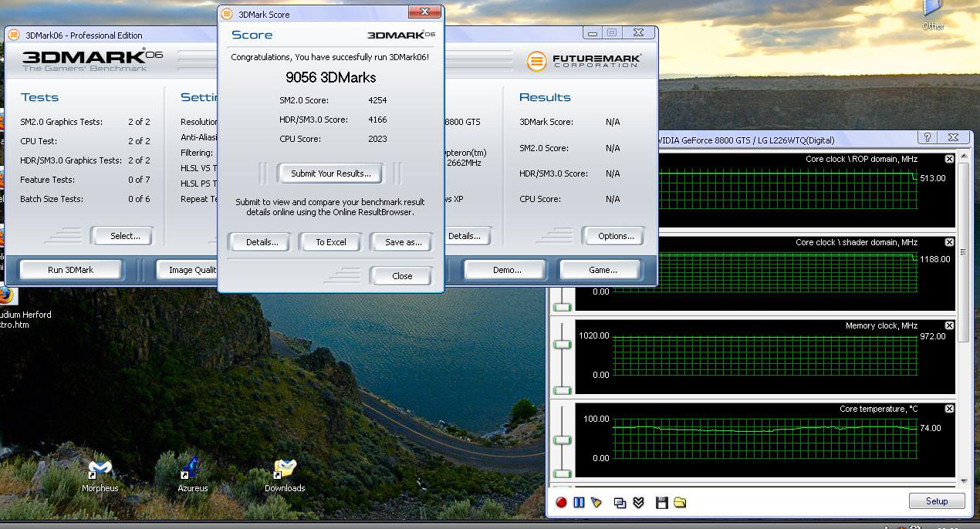Close the Core clock ROP domain graph
Viewport: 980px width, 529px height.
click(949, 159)
